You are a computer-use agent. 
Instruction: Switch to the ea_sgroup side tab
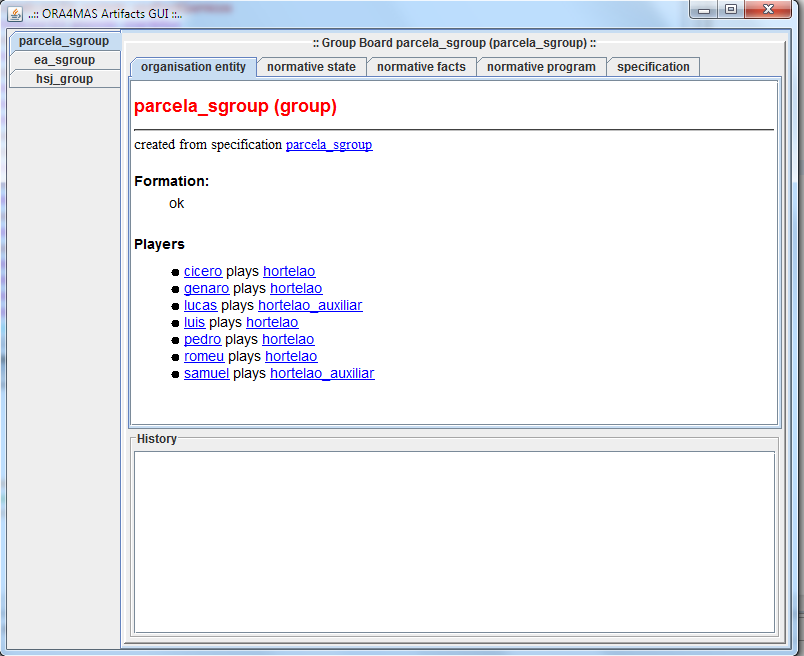(x=64, y=60)
